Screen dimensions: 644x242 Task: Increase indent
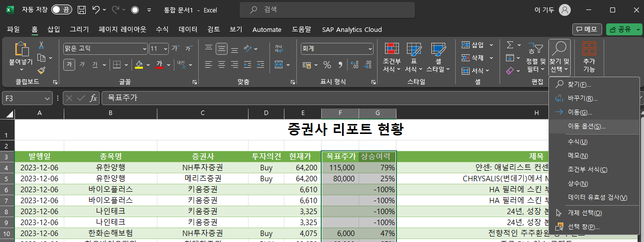261,64
